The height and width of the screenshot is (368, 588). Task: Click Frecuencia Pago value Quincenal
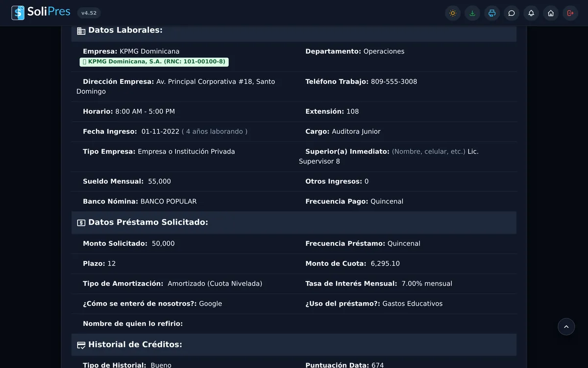tap(387, 202)
